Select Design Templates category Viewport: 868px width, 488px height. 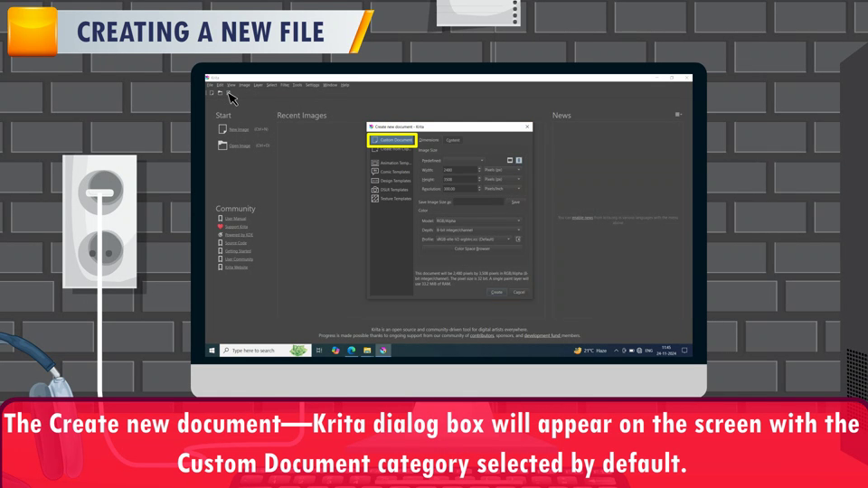[392, 181]
